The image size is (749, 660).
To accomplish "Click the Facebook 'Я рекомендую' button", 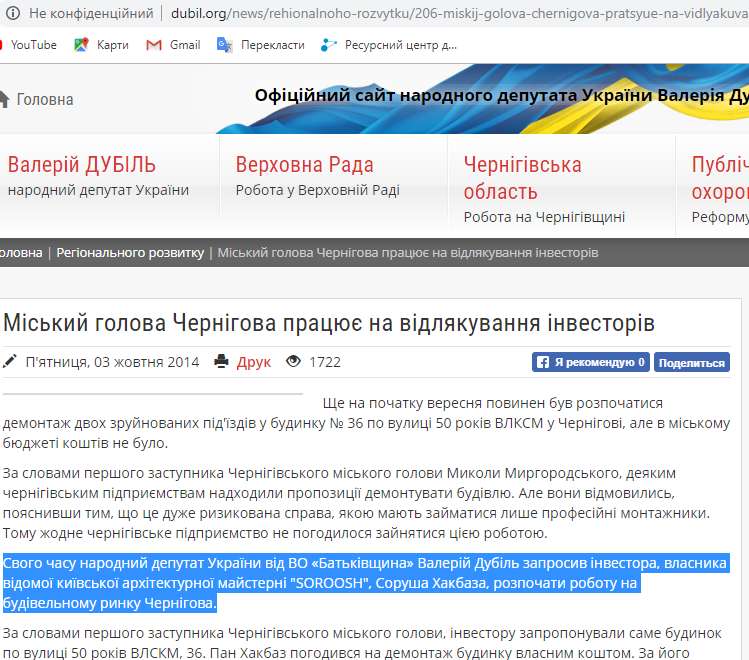I will point(590,362).
